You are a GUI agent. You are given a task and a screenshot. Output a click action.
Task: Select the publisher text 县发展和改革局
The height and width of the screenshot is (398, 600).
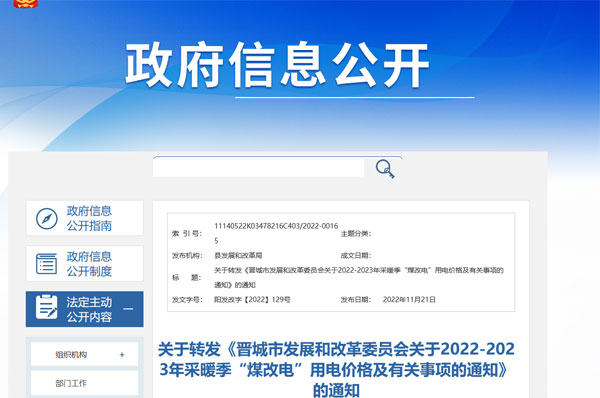click(238, 255)
